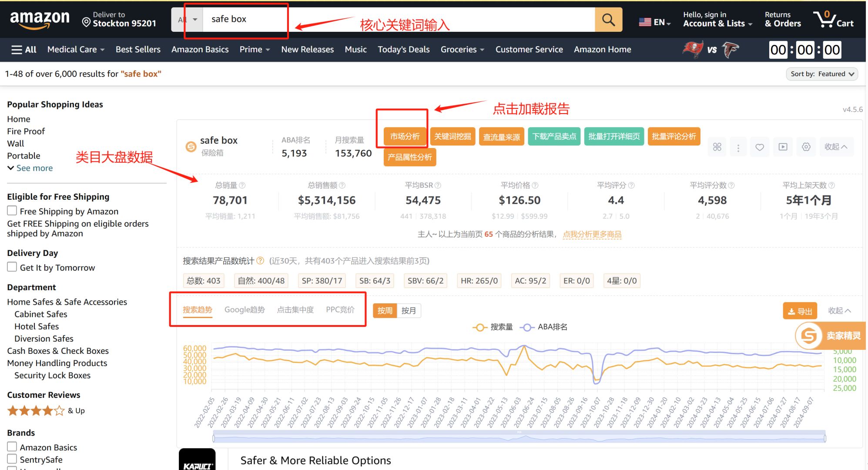
Task: Click help icon next to 平均上架天数
Action: point(831,185)
